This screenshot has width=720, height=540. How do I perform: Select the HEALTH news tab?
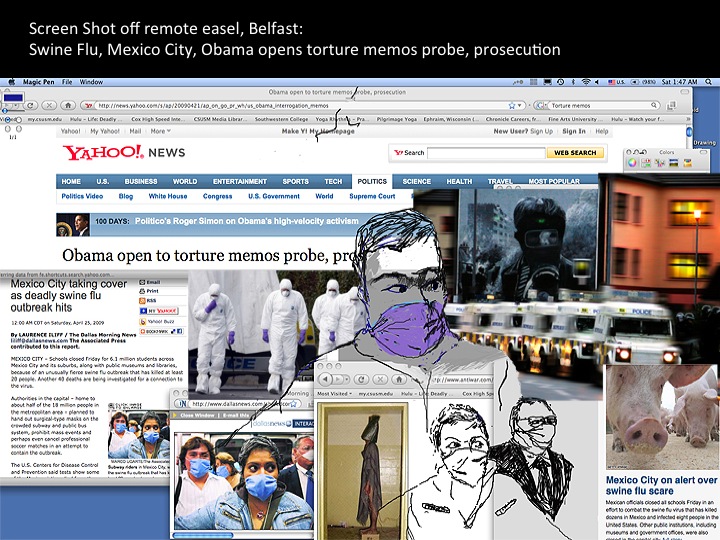pyautogui.click(x=459, y=181)
